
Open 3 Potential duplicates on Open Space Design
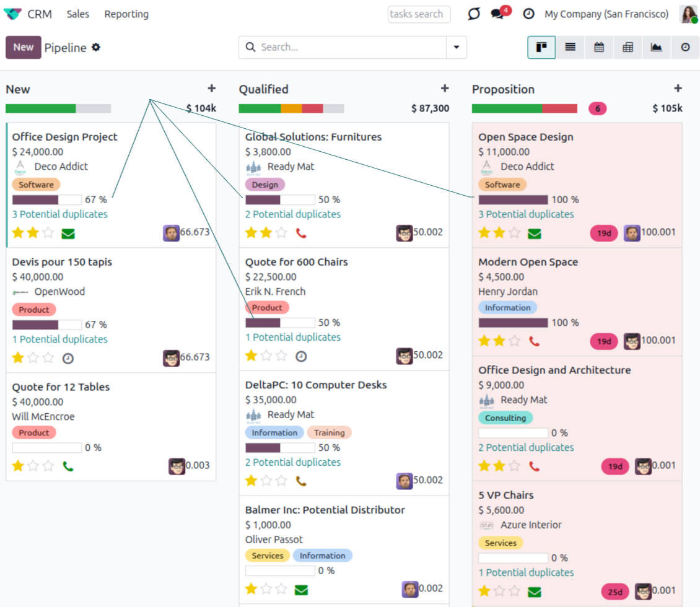[526, 214]
